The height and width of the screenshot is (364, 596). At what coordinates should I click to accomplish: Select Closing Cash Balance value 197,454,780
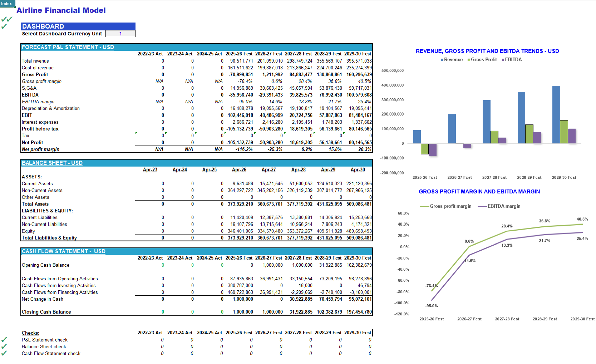[359, 312]
